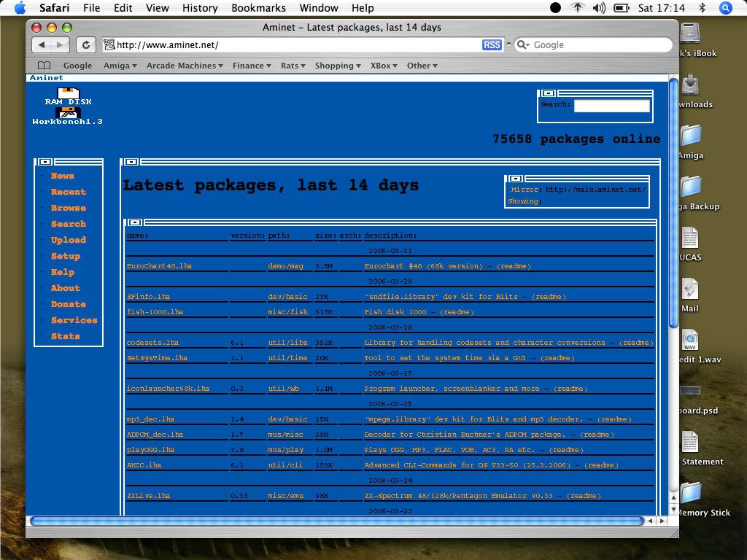Click the RAM DISK floppy icon
Screen dimensions: 747x560
69,93
